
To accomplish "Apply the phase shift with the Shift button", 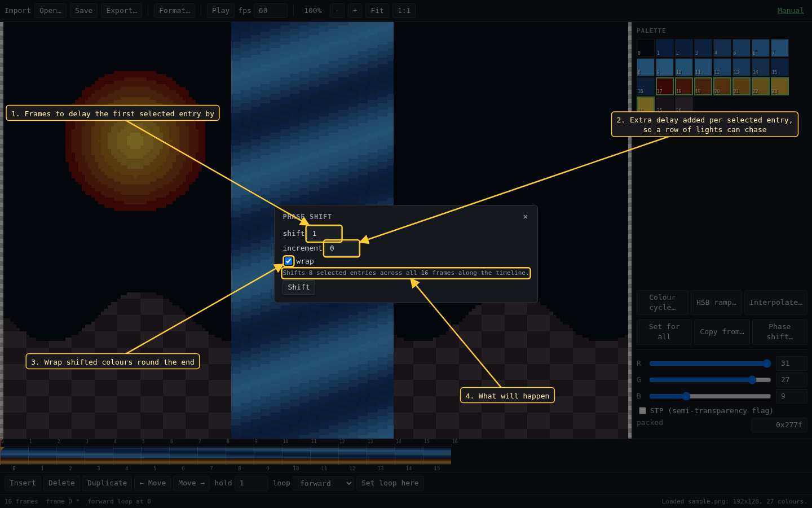I will 299,287.
